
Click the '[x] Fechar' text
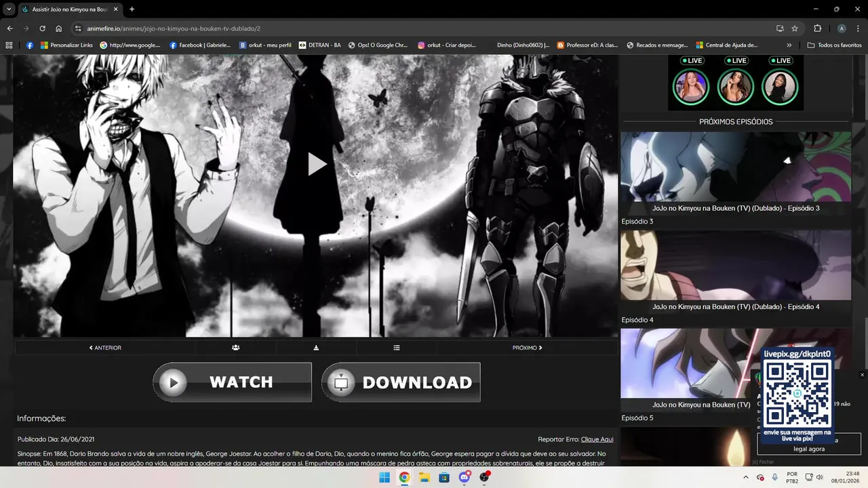point(764,462)
